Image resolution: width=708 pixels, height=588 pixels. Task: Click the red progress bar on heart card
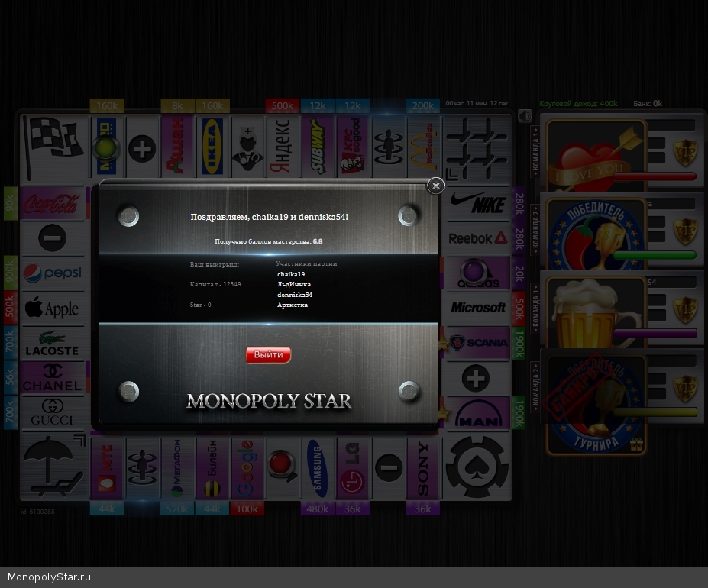click(655, 176)
